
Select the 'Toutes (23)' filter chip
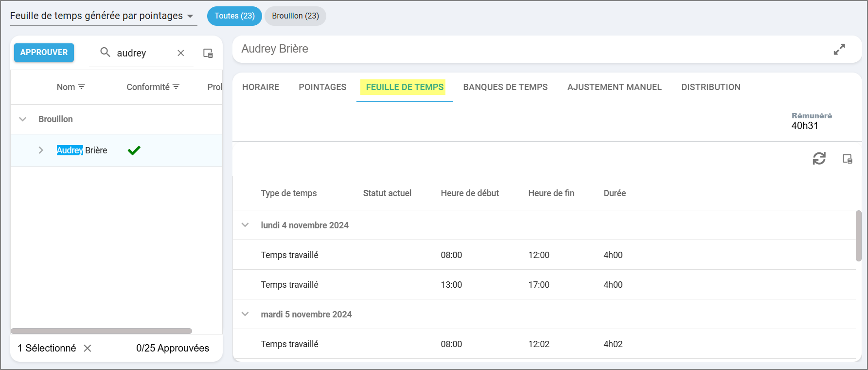tap(234, 16)
